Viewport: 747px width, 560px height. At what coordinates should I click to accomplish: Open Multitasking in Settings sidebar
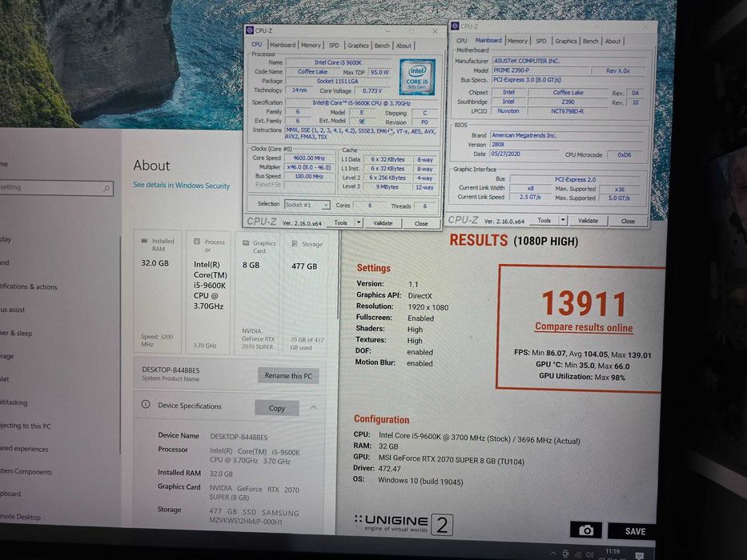pyautogui.click(x=14, y=402)
